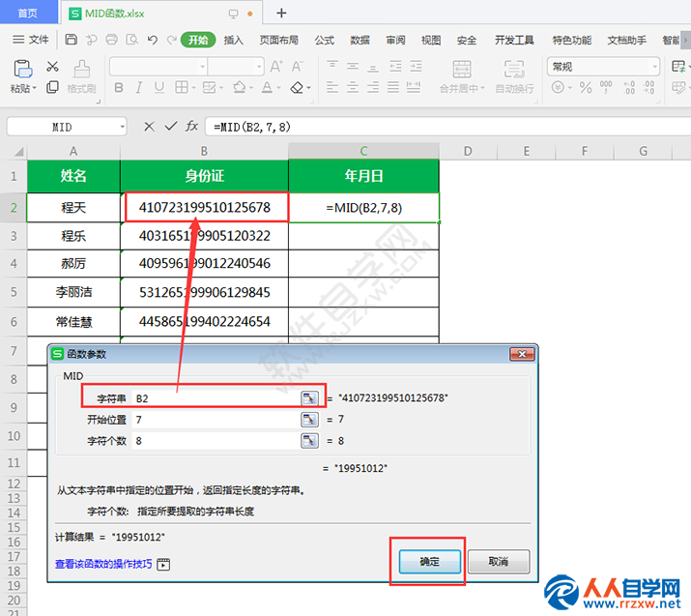Expand font color dropdown arrow
The width and height of the screenshot is (691, 616).
[278, 88]
